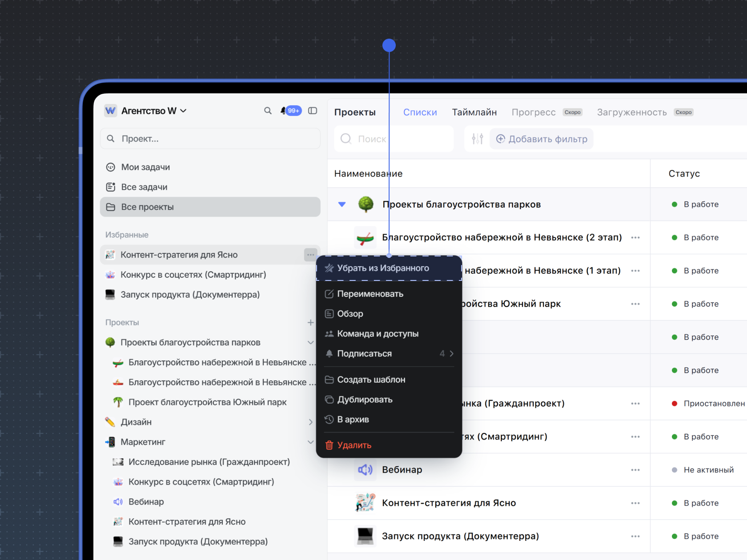Click Удалить in the context menu
747x560 pixels.
pos(354,445)
